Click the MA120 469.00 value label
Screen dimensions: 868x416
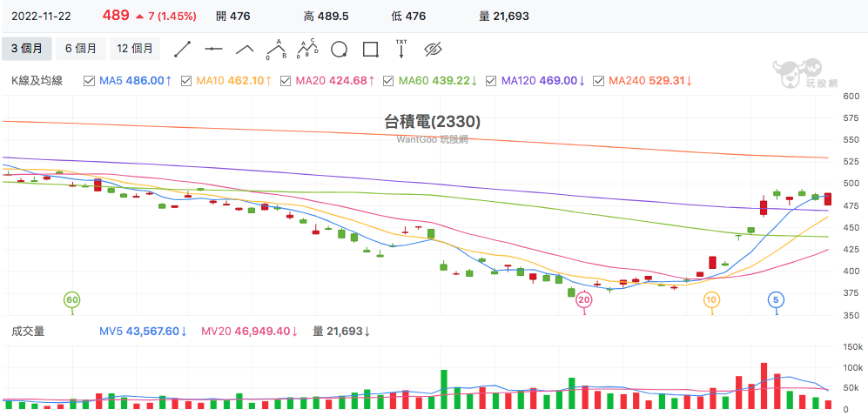pyautogui.click(x=543, y=81)
